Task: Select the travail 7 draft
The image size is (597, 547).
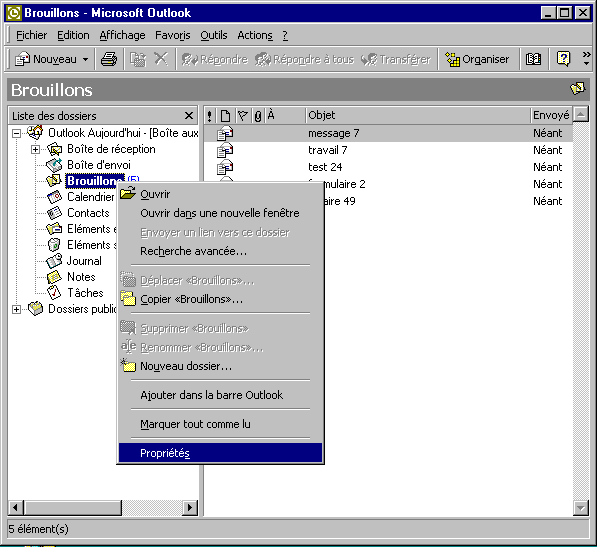Action: coord(388,150)
